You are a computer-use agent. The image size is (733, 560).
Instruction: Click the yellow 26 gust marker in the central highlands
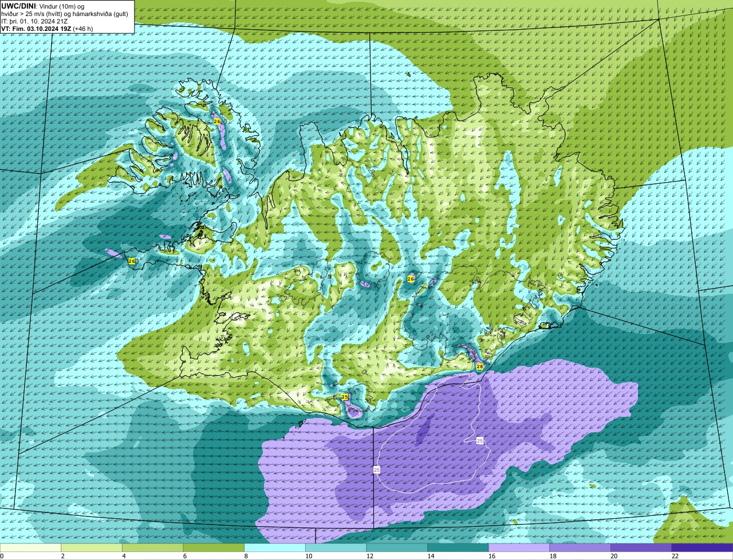tap(411, 279)
